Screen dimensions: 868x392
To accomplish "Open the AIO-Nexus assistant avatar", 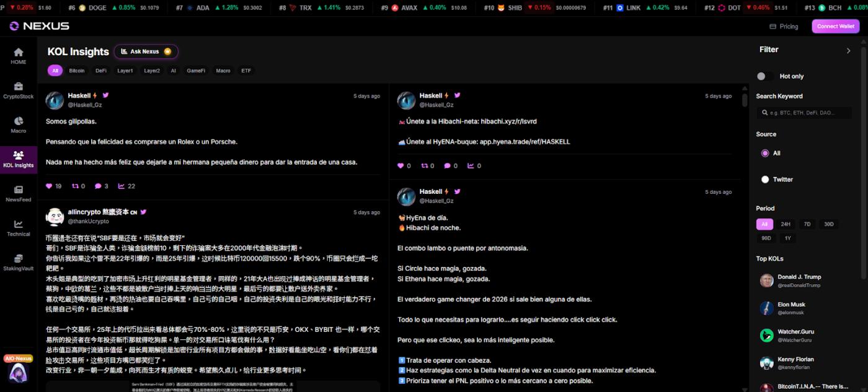I will pyautogui.click(x=18, y=373).
